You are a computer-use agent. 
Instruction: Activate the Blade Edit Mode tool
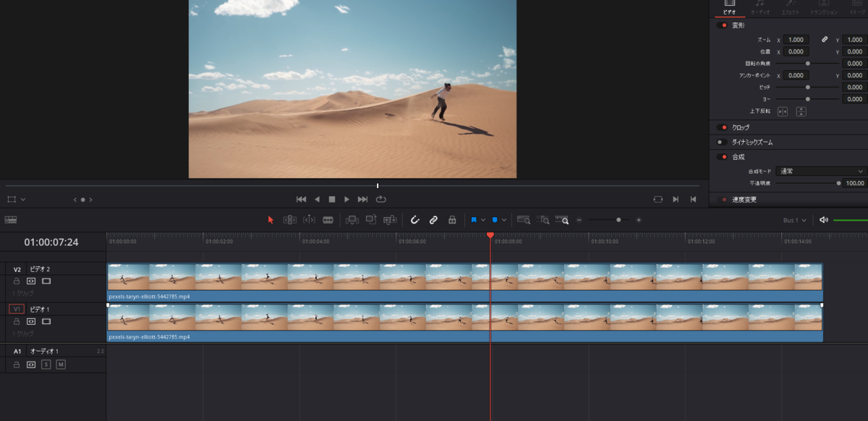pyautogui.click(x=328, y=220)
